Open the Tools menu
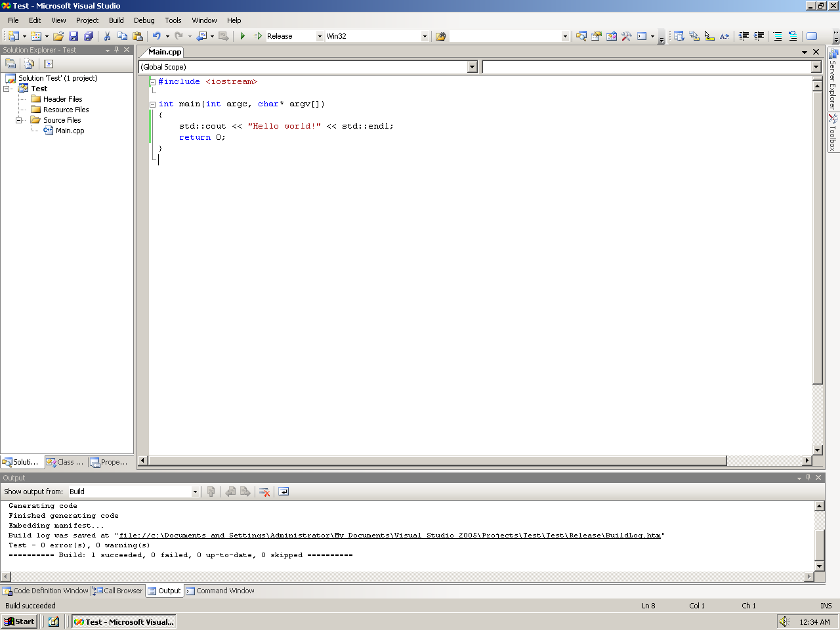The image size is (840, 630). point(173,20)
